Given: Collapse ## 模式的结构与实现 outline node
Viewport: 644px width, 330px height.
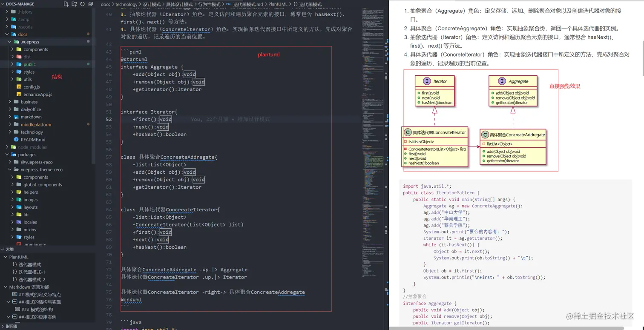Looking at the screenshot, I should [9, 302].
